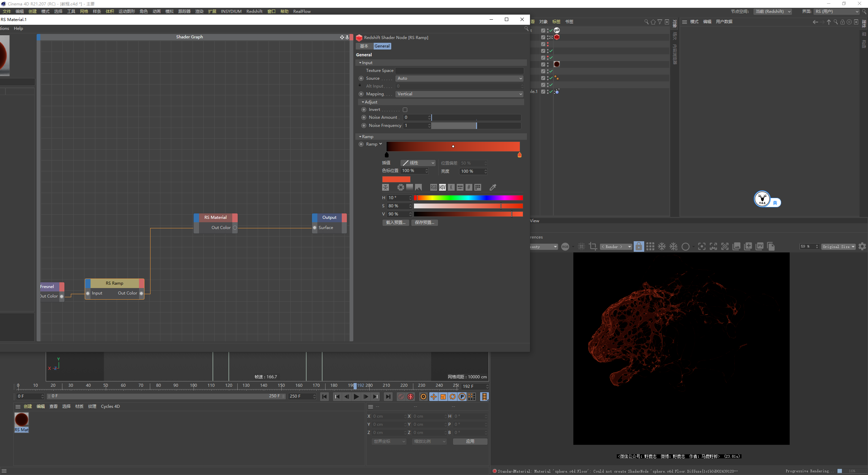Open the Mapping Vertical dropdown
The height and width of the screenshot is (475, 868).
[459, 94]
